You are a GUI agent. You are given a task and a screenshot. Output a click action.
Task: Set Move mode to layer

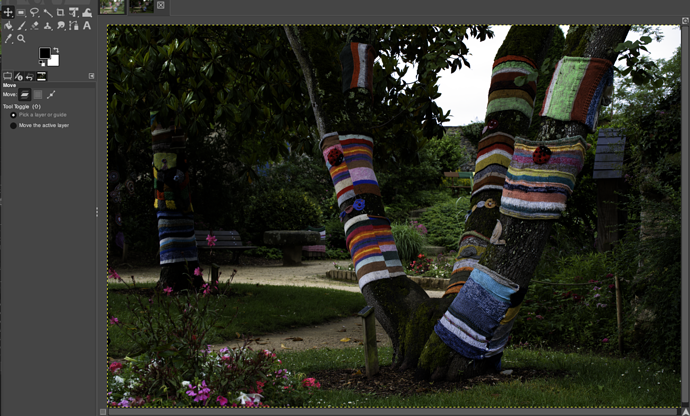[x=25, y=94]
